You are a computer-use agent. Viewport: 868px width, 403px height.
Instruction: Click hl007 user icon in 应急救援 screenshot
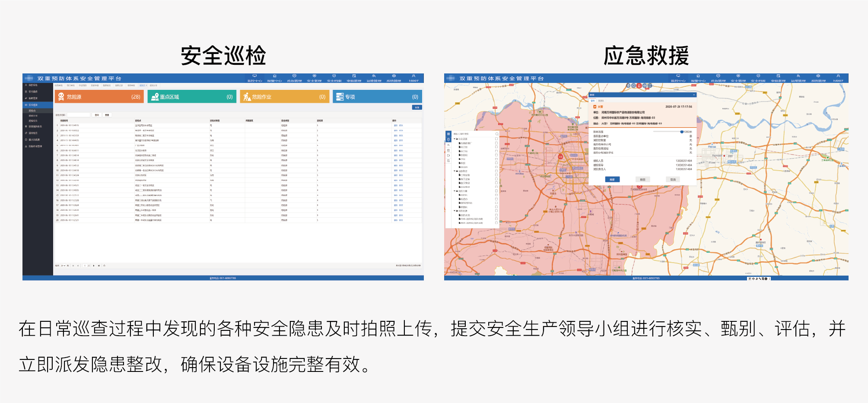point(838,76)
